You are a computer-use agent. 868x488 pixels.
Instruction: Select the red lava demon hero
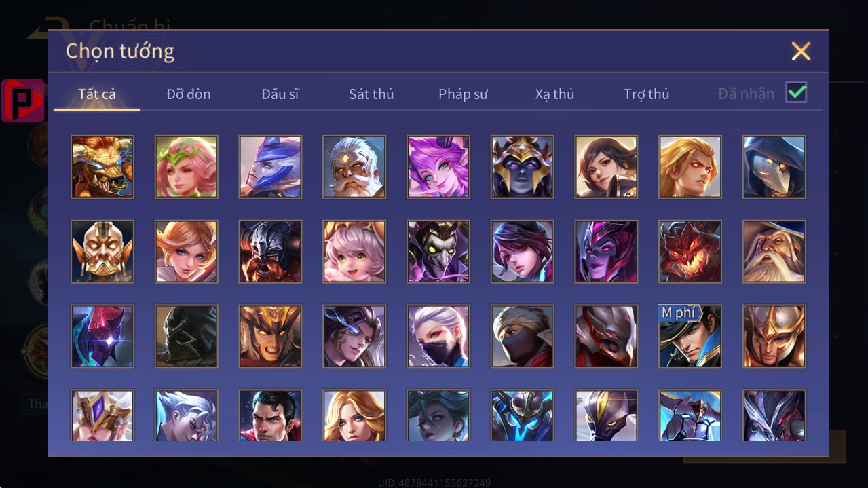(x=690, y=252)
